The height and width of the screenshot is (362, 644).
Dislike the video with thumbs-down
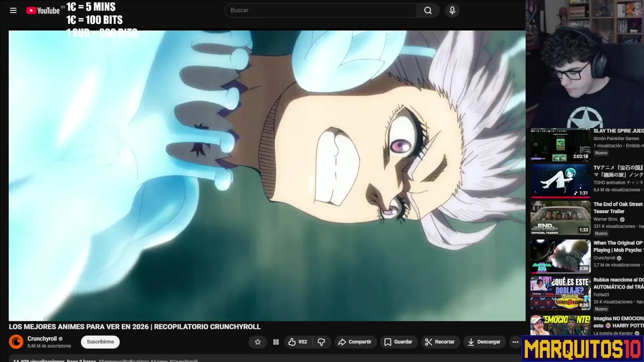(321, 342)
